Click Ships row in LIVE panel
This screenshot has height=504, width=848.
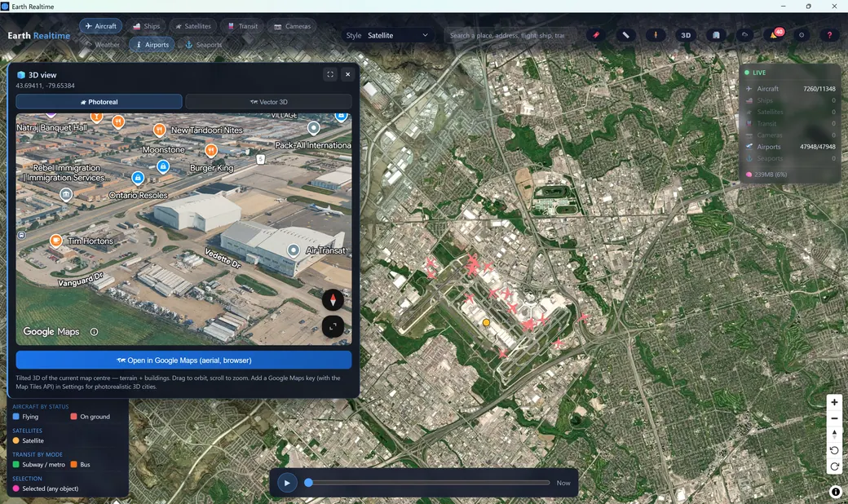pos(790,100)
